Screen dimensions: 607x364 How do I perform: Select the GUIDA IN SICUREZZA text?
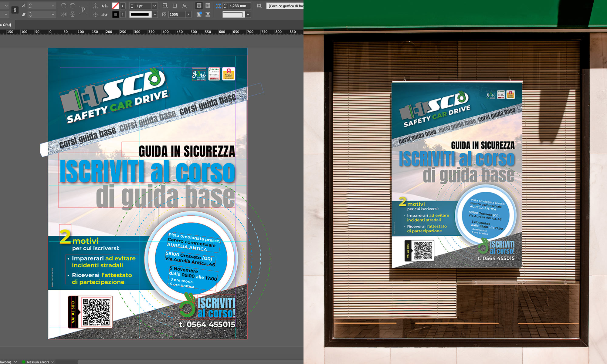187,151
